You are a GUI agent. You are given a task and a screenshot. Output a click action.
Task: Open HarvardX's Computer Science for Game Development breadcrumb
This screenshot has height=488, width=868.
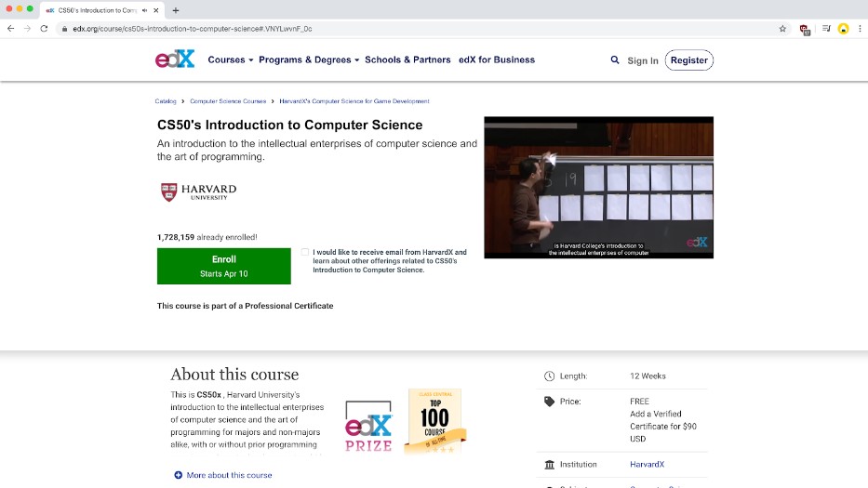pyautogui.click(x=354, y=101)
